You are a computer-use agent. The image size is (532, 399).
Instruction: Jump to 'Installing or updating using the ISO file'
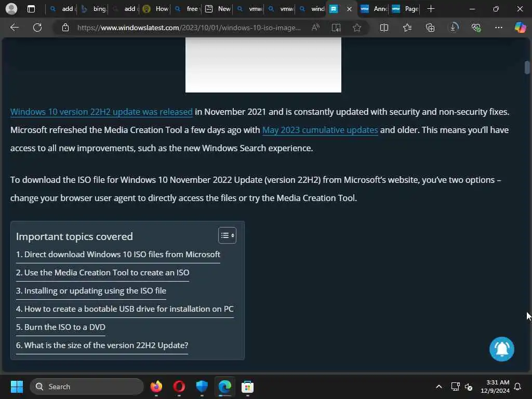pyautogui.click(x=91, y=291)
